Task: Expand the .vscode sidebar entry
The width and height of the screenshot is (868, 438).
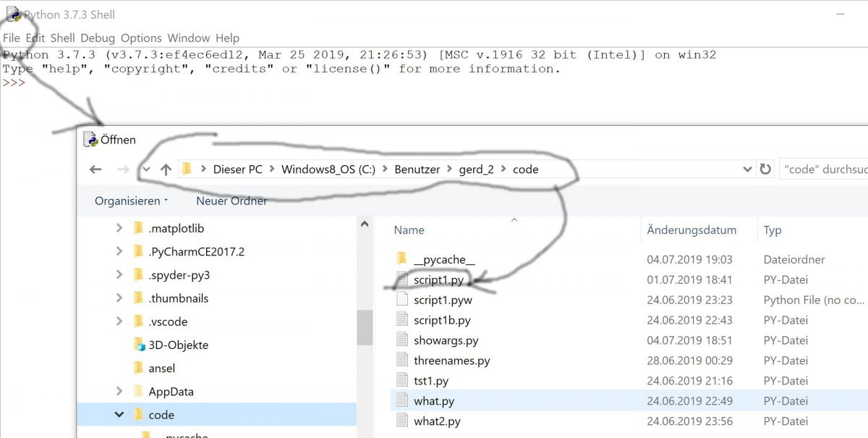Action: (x=118, y=321)
